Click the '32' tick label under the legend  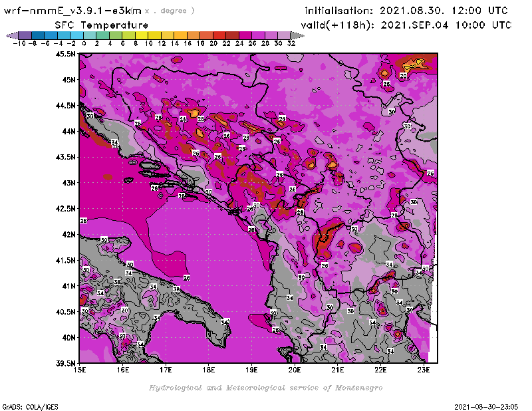coord(291,43)
